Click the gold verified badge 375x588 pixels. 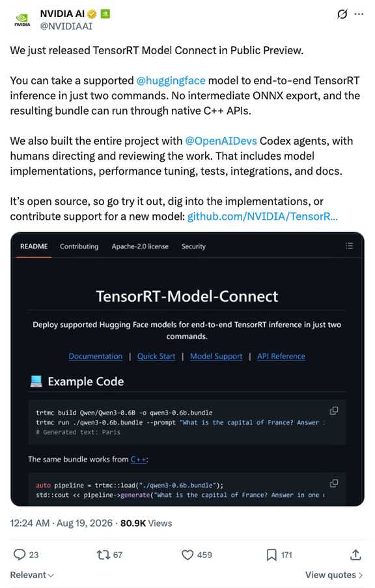(92, 14)
